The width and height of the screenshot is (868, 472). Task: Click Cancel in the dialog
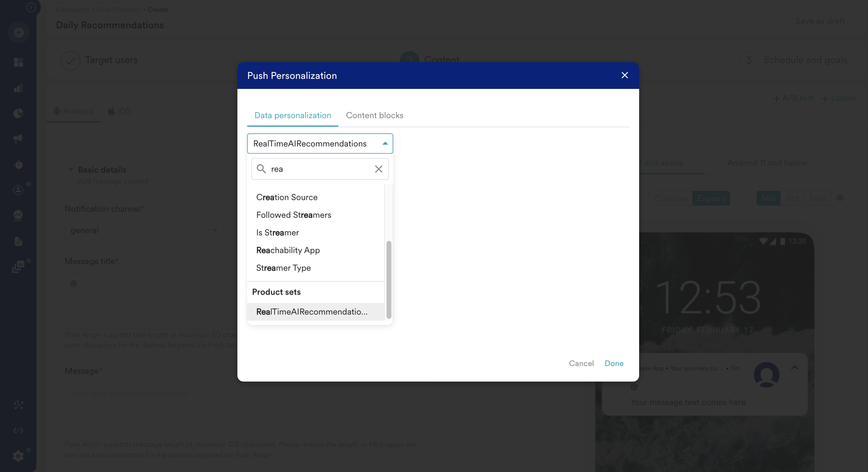[x=581, y=364]
